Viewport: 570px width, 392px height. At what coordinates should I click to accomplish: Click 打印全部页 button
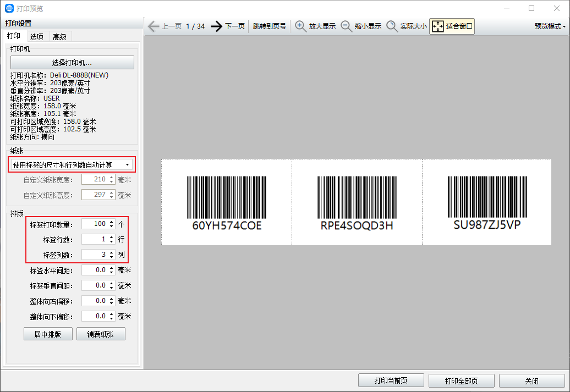coord(461,380)
